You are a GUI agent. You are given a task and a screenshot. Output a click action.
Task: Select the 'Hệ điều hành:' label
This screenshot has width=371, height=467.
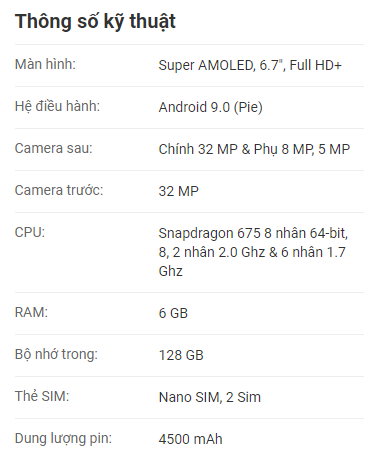(x=57, y=106)
